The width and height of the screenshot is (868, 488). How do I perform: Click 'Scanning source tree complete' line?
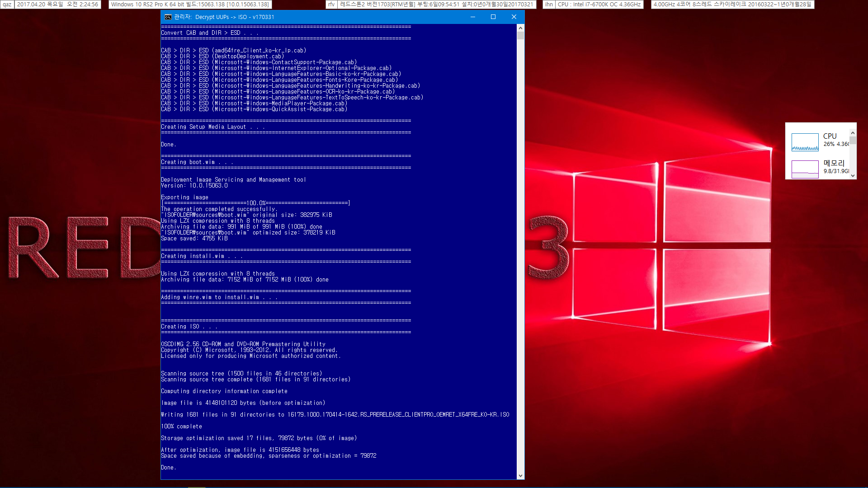[x=256, y=380]
